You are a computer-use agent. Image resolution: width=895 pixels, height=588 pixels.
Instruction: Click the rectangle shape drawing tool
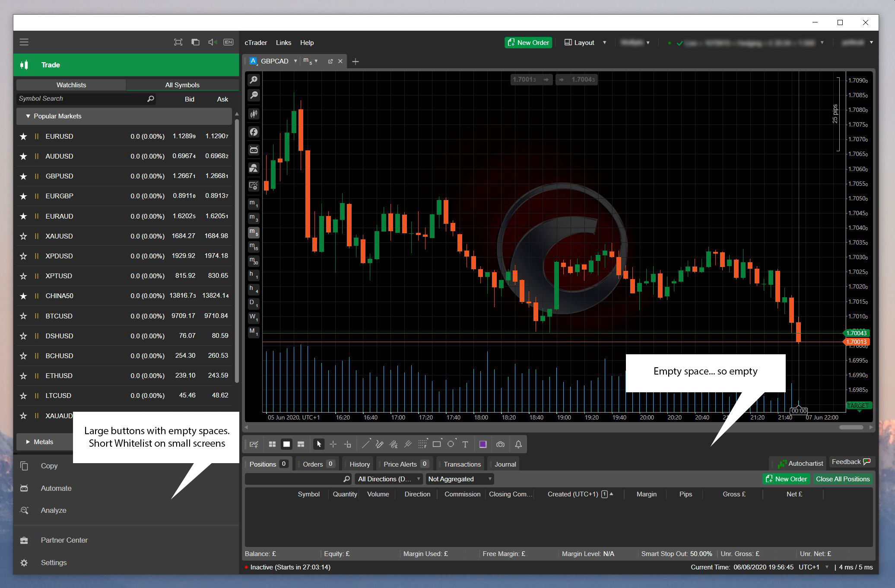[437, 444]
